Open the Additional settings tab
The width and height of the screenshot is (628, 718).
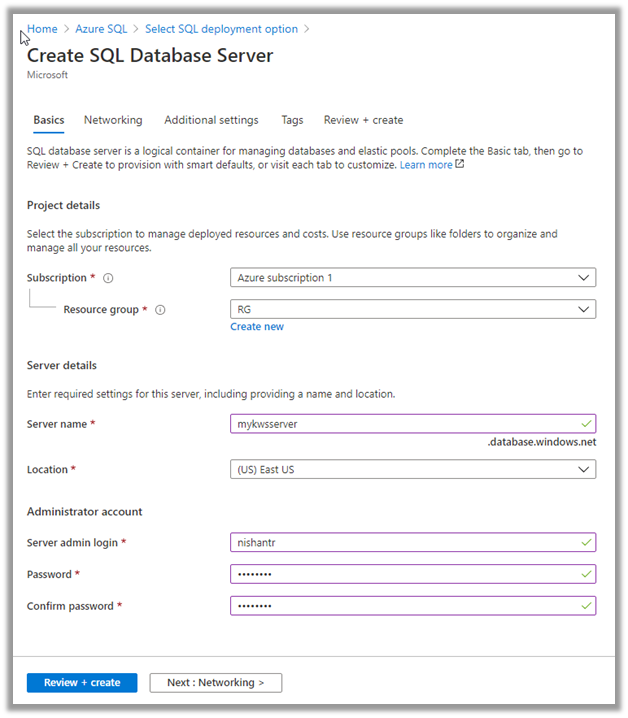pos(211,120)
